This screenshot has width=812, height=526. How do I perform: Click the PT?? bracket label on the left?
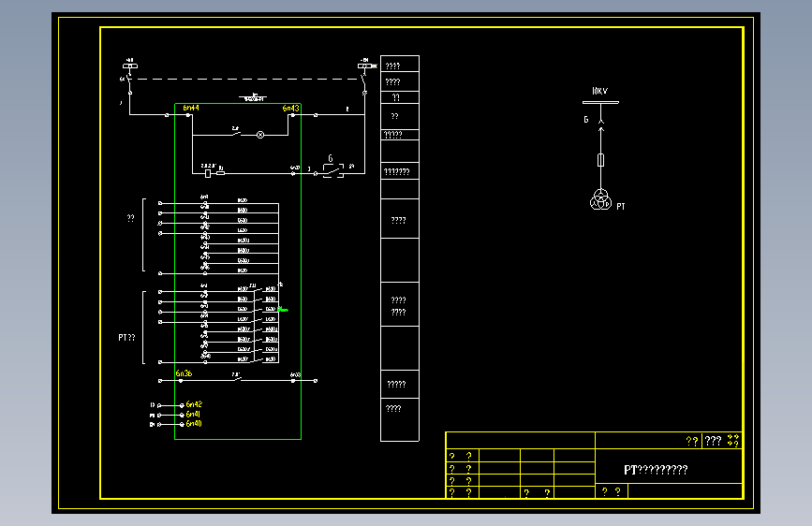click(126, 338)
